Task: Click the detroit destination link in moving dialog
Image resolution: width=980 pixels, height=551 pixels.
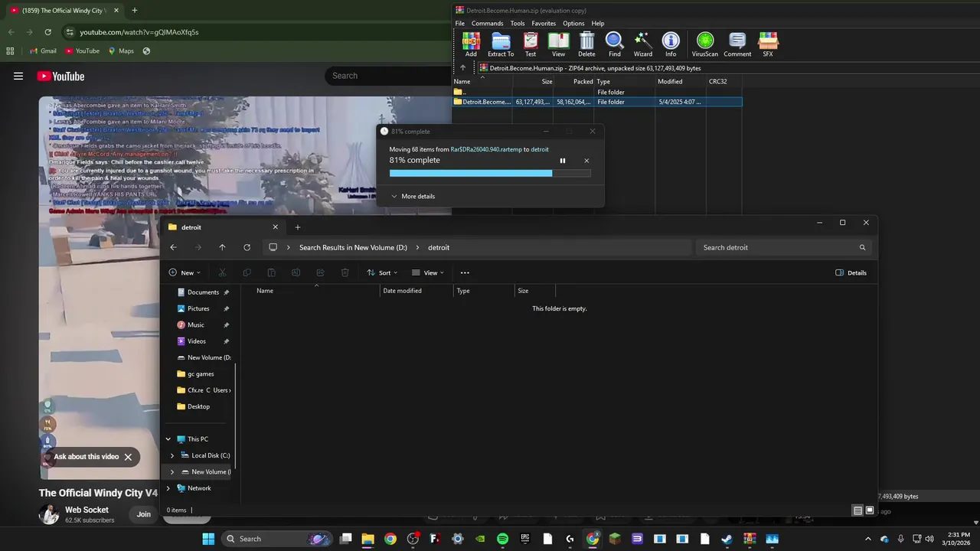Action: pos(540,149)
